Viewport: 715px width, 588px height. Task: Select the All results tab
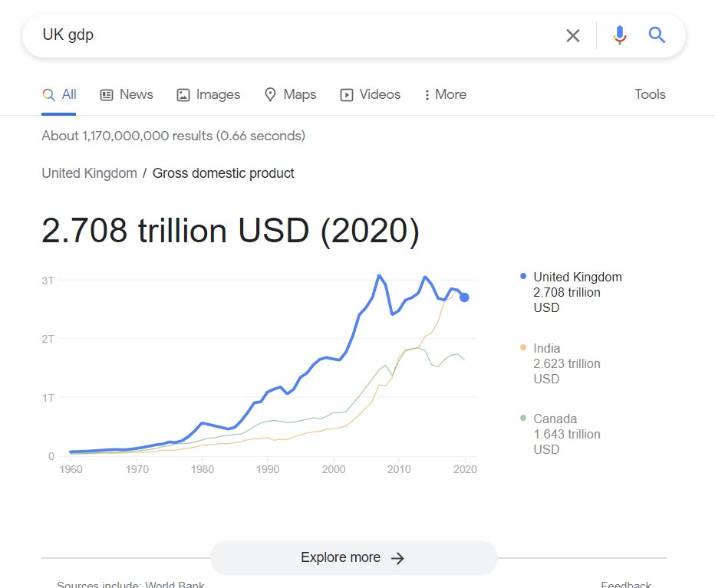pos(59,94)
